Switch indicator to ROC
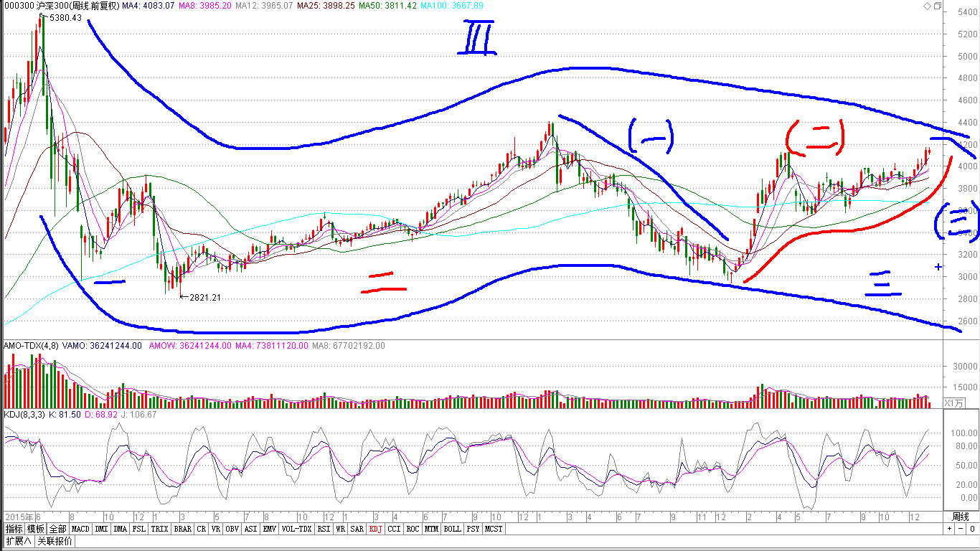 pos(413,529)
